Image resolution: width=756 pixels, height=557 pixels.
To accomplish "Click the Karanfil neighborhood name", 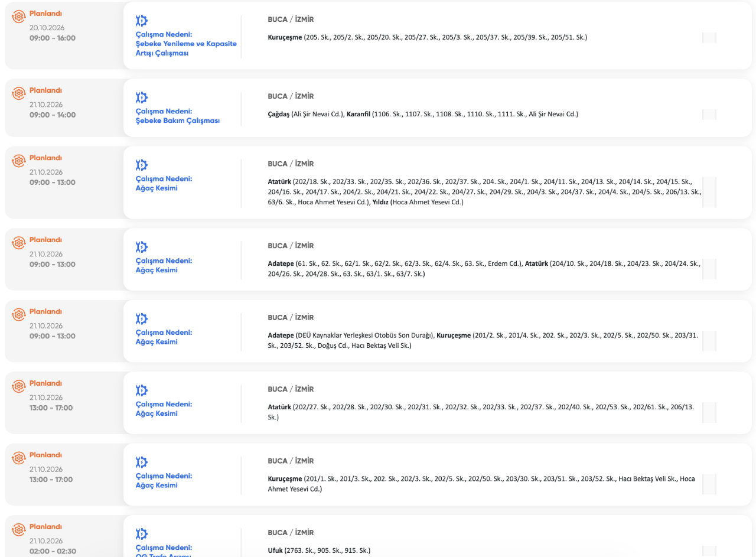I will point(359,114).
